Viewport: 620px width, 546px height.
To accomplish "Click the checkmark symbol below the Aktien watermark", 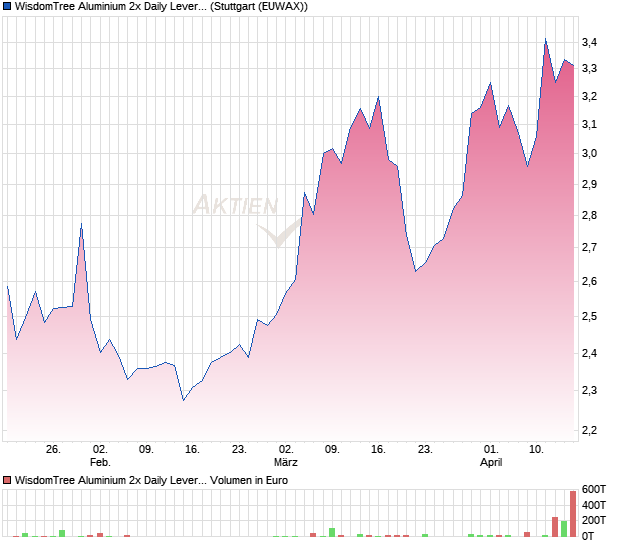I will (x=275, y=235).
